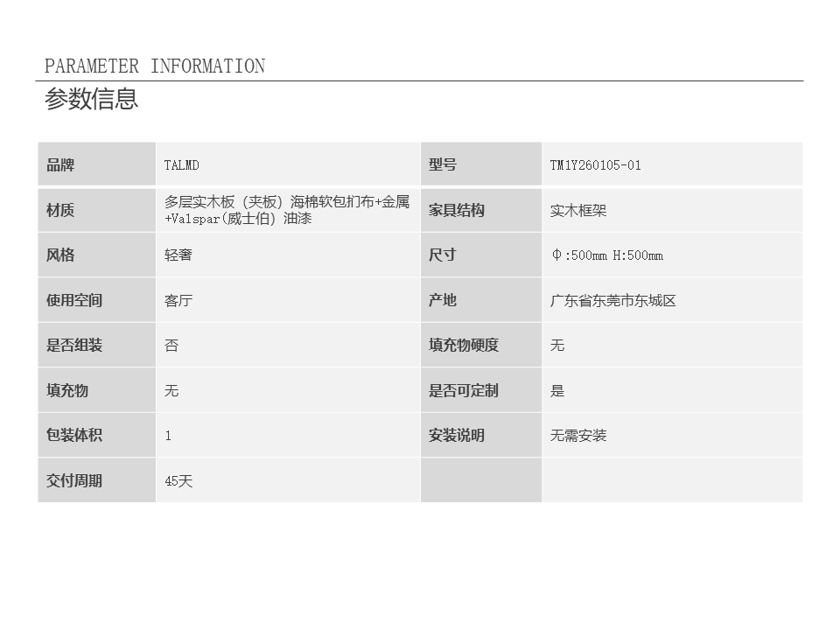
Task: Click the 45天 delivery period value
Action: [x=178, y=481]
